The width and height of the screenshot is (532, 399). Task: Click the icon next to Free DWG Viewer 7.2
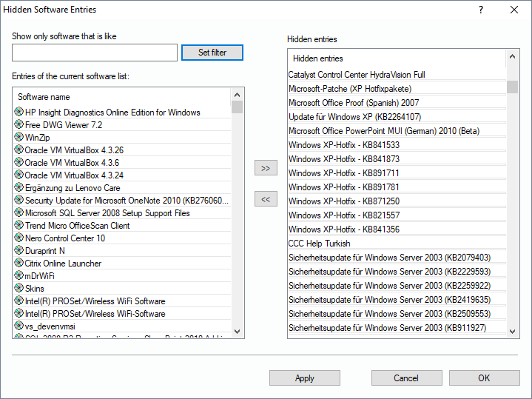[x=18, y=124]
